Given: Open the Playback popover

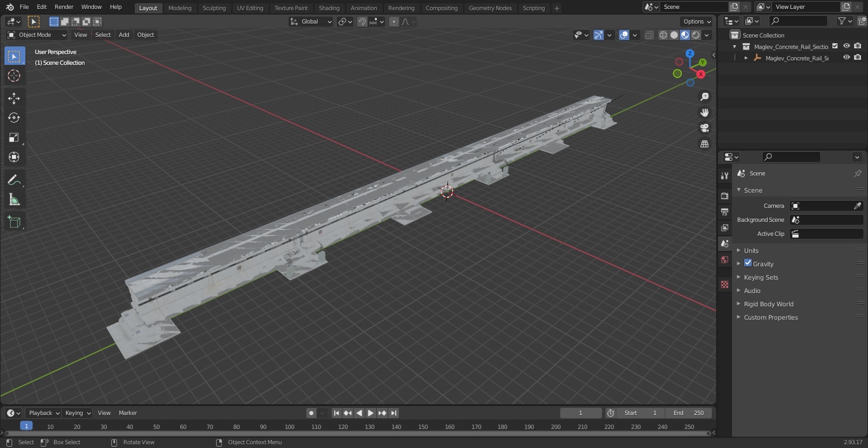Looking at the screenshot, I should point(43,413).
